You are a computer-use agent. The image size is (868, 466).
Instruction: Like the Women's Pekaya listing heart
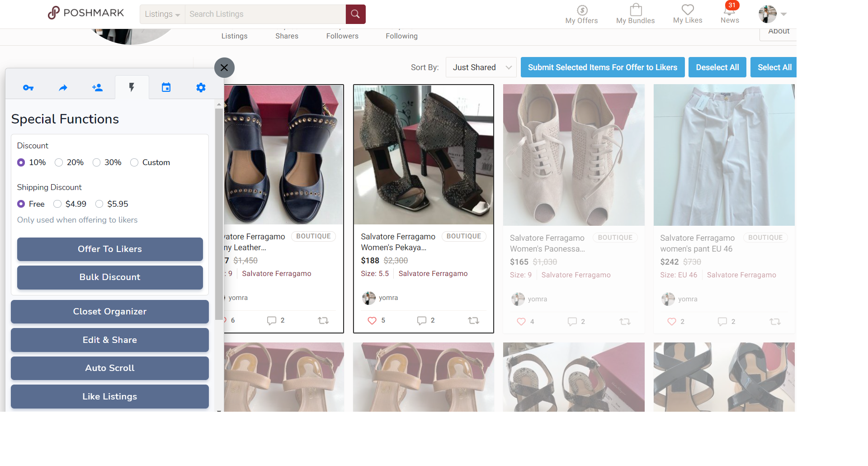point(372,321)
